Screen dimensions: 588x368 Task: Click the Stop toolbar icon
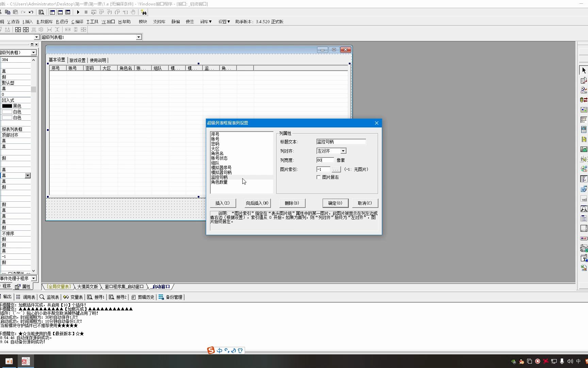tap(86, 12)
